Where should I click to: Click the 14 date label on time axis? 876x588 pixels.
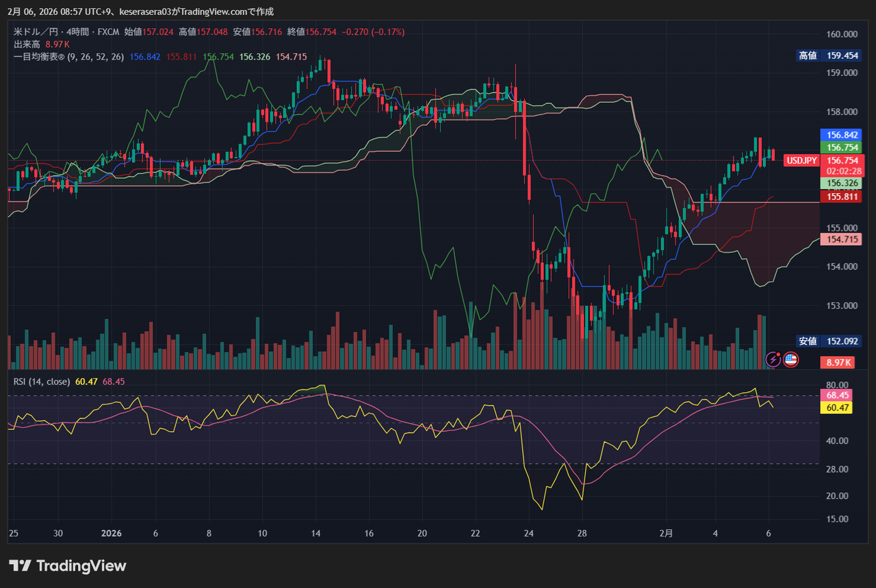(316, 533)
